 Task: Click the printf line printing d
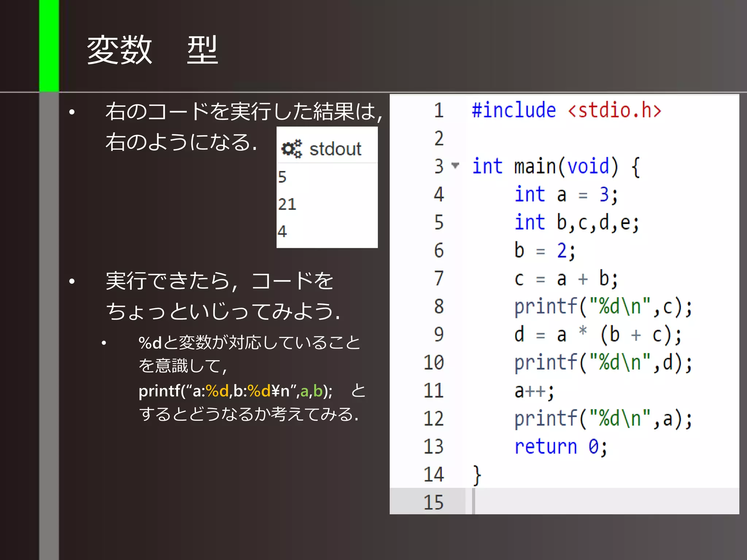(603, 363)
